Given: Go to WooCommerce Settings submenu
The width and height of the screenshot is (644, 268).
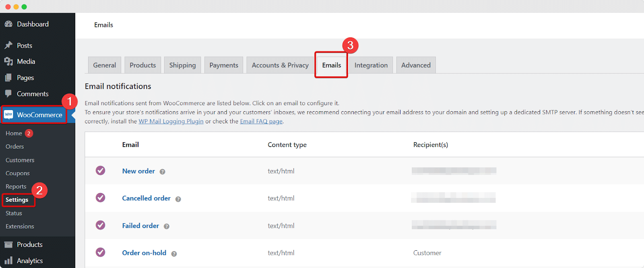Looking at the screenshot, I should coord(17,200).
